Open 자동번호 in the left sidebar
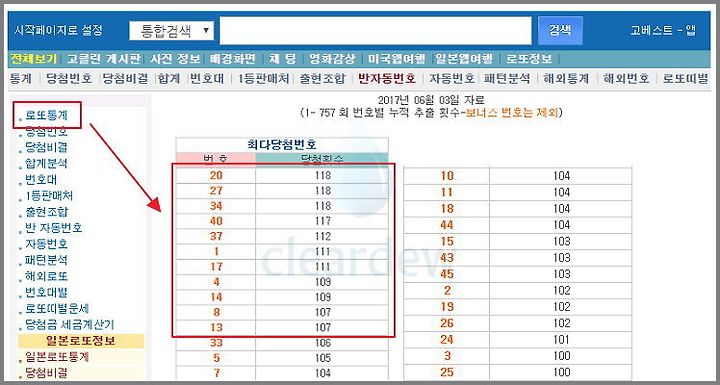This screenshot has height=385, width=720. pyautogui.click(x=46, y=244)
